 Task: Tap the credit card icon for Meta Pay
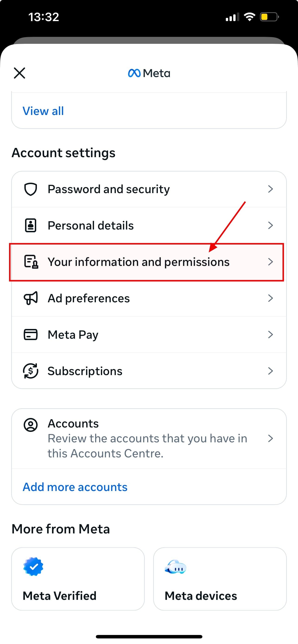31,335
